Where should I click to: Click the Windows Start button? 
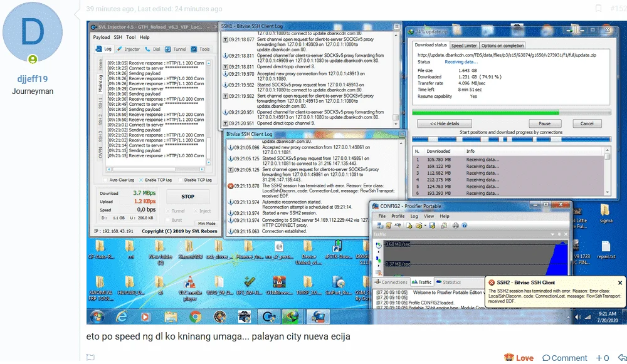97,316
